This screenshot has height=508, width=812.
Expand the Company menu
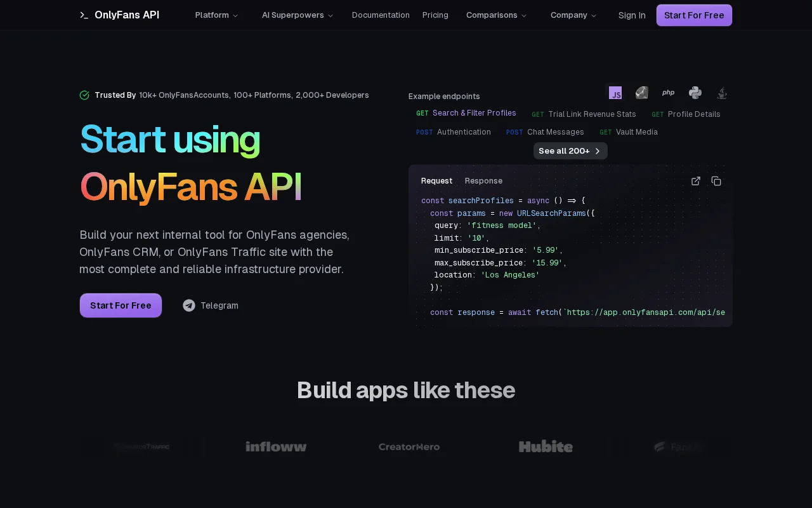[x=573, y=15]
